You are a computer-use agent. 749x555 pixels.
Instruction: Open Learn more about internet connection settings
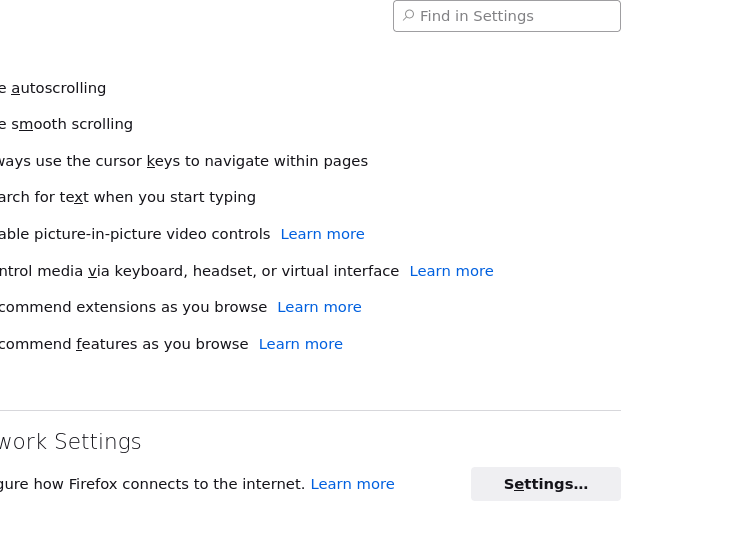click(352, 484)
